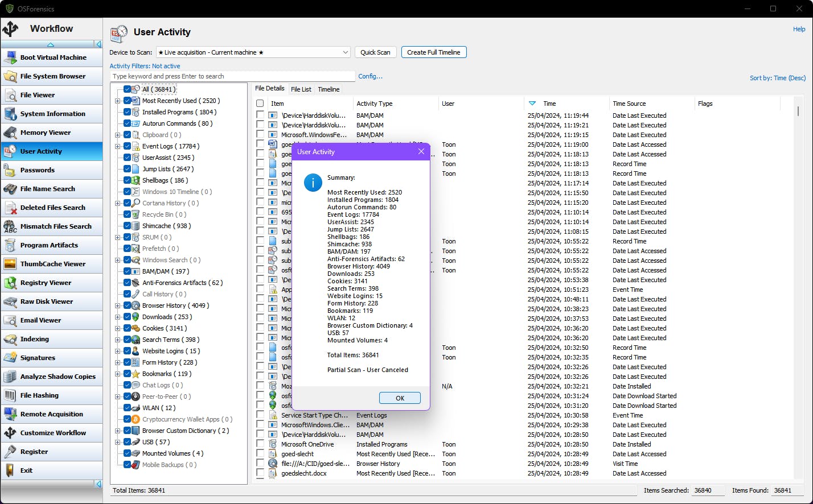Select the Deleted Files Search tool
The width and height of the screenshot is (813, 504).
coord(51,208)
